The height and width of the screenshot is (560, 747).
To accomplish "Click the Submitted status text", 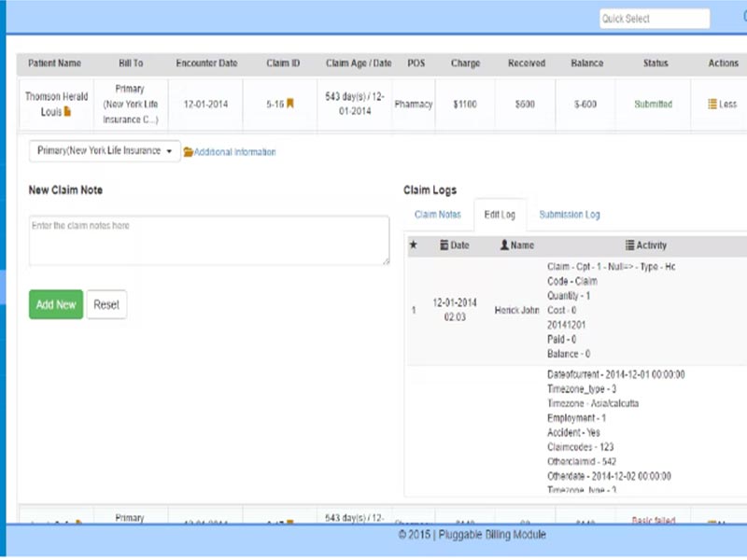I will click(653, 104).
